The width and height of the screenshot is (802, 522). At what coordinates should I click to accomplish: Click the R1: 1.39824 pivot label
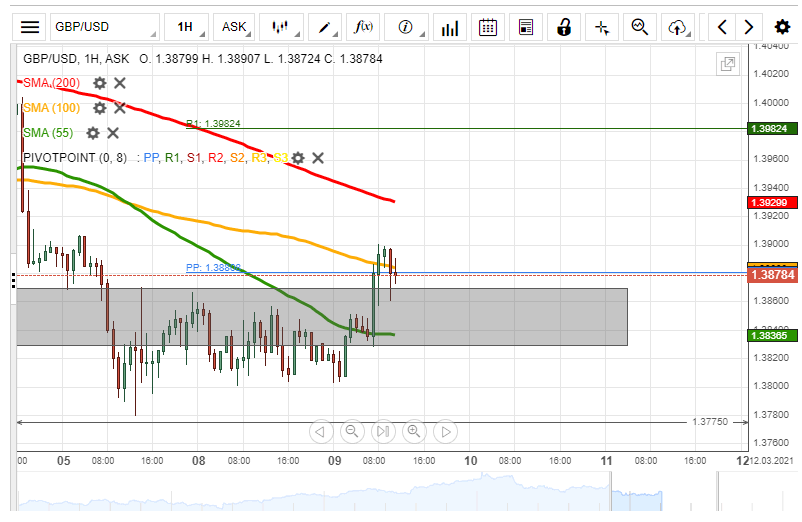[x=213, y=124]
